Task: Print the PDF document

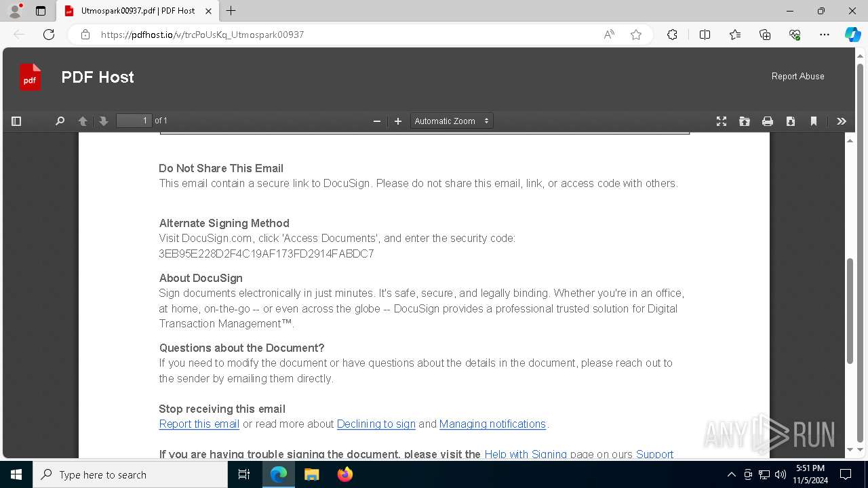Action: point(768,121)
